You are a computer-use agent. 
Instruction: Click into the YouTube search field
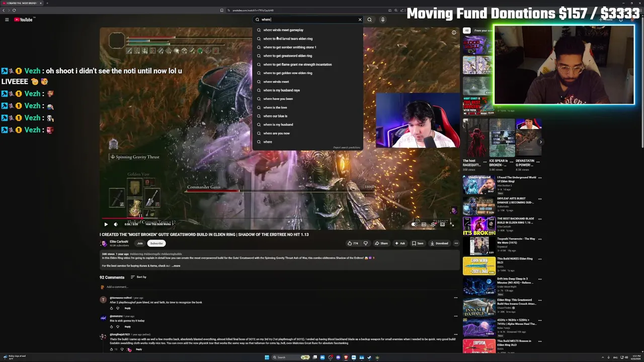pos(307,20)
